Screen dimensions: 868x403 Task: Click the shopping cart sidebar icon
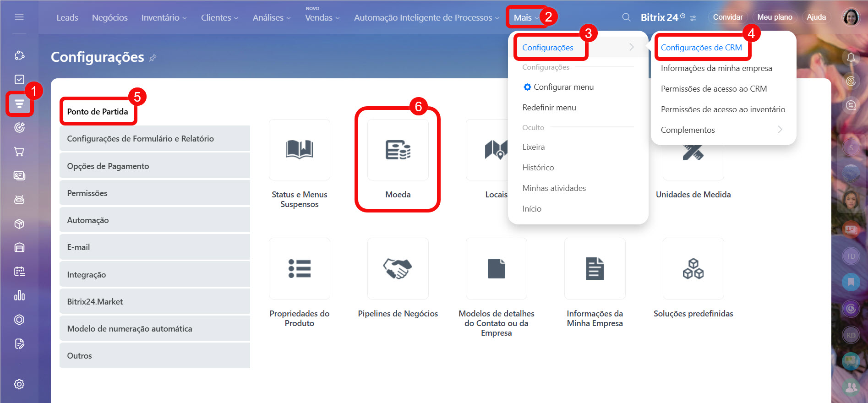point(19,152)
